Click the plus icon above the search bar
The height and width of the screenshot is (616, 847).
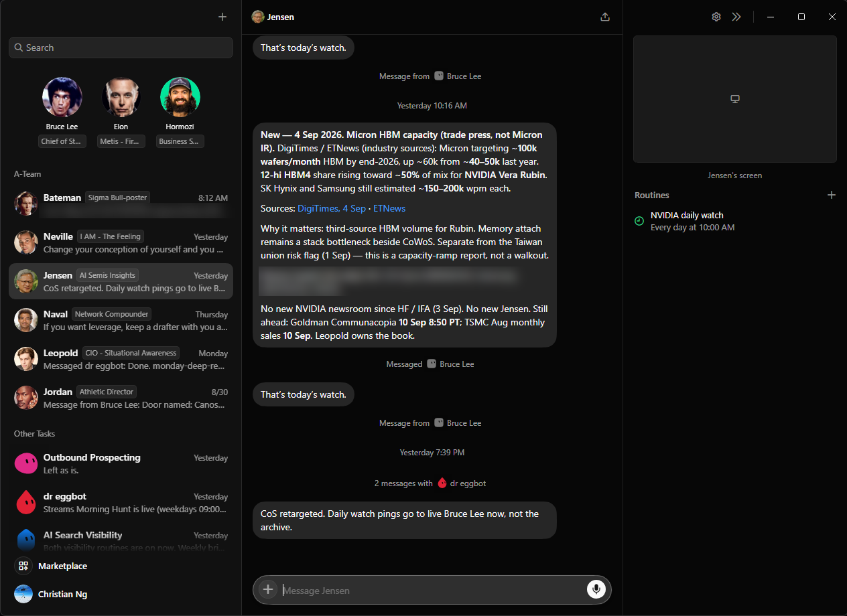point(222,17)
